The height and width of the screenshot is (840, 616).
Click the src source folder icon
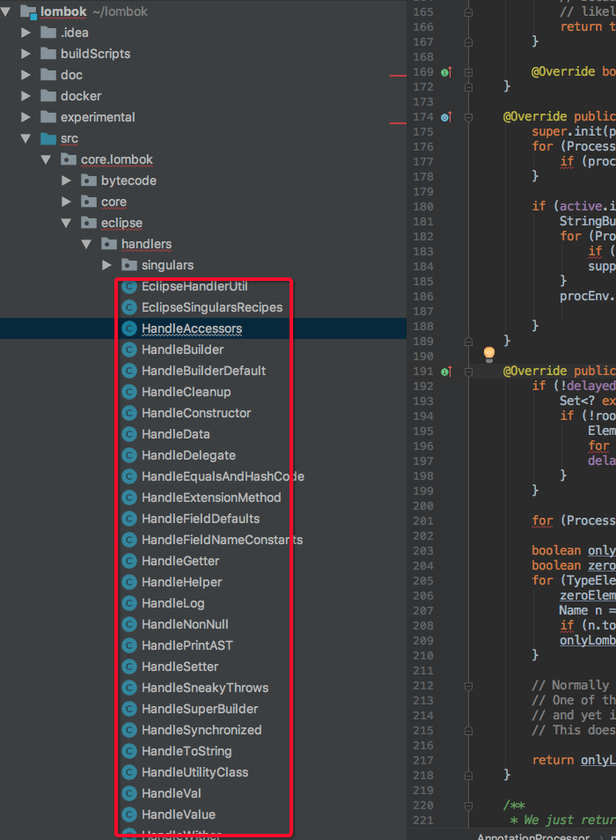(x=48, y=139)
